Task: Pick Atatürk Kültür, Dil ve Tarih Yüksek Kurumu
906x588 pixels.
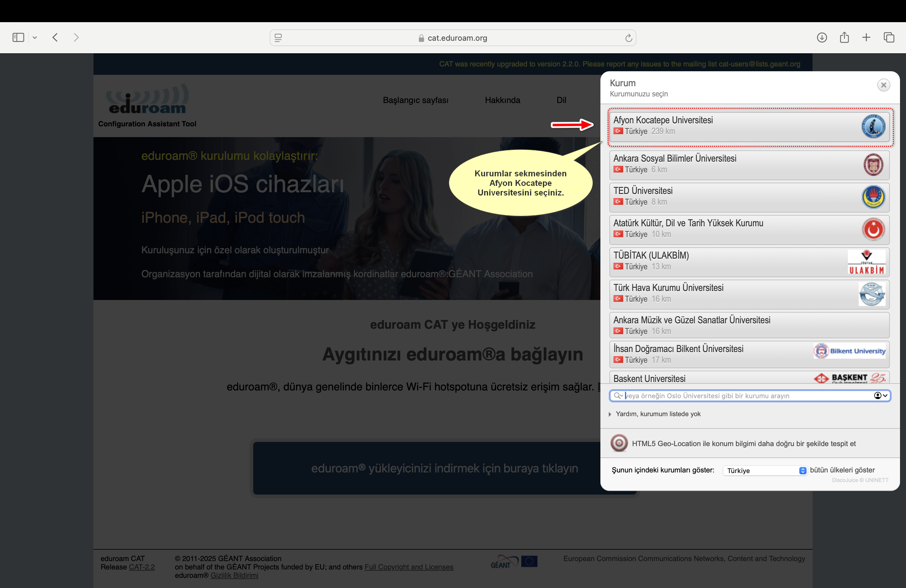Action: (749, 230)
